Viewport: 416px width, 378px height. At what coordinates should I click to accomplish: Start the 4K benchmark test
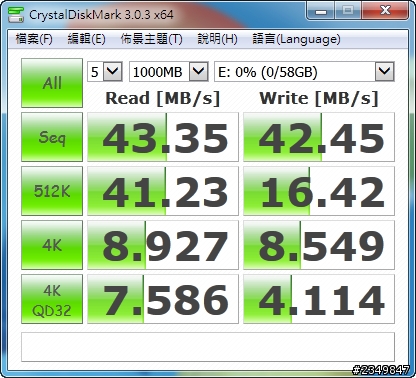click(x=52, y=245)
